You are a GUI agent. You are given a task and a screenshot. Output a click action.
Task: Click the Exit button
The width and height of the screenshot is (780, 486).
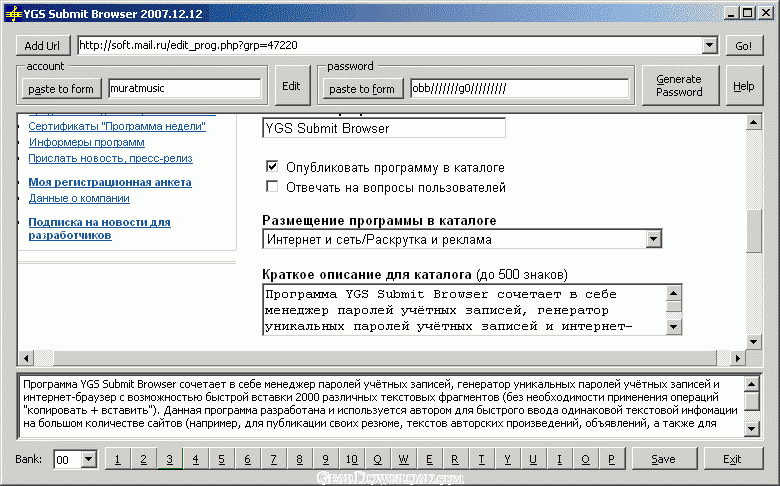pyautogui.click(x=733, y=459)
